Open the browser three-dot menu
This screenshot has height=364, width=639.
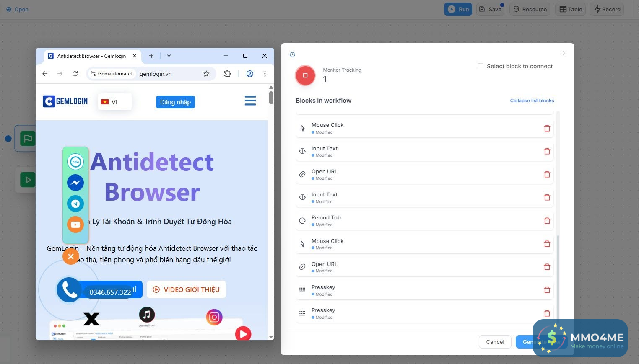[265, 74]
